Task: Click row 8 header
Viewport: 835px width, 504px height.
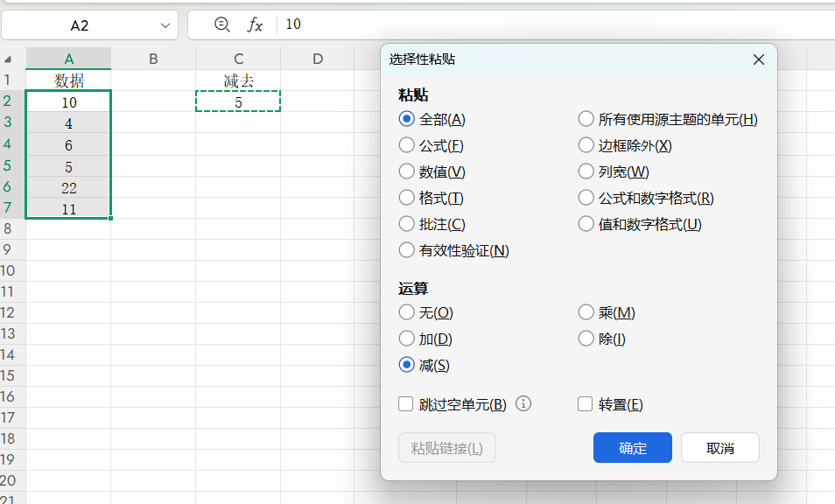Action: click(x=9, y=228)
